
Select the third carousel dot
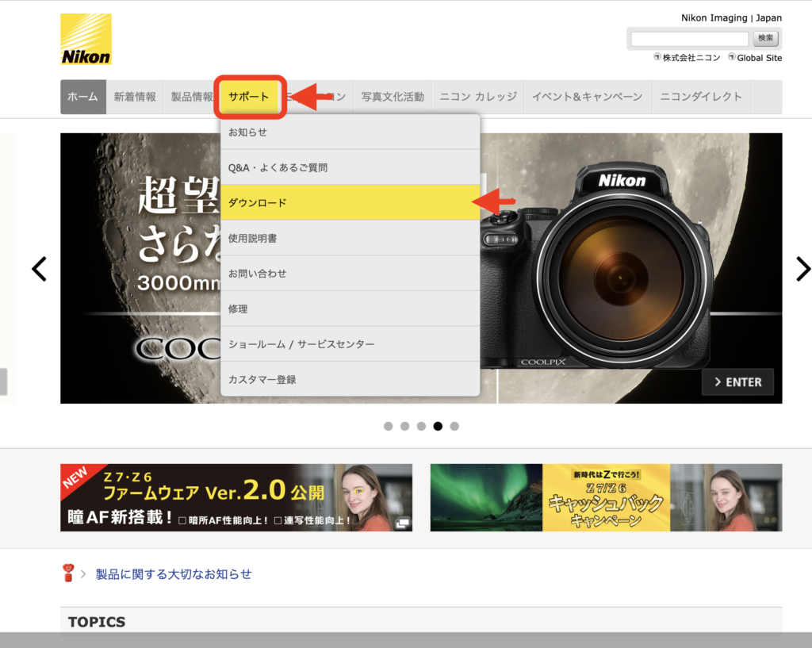[422, 426]
